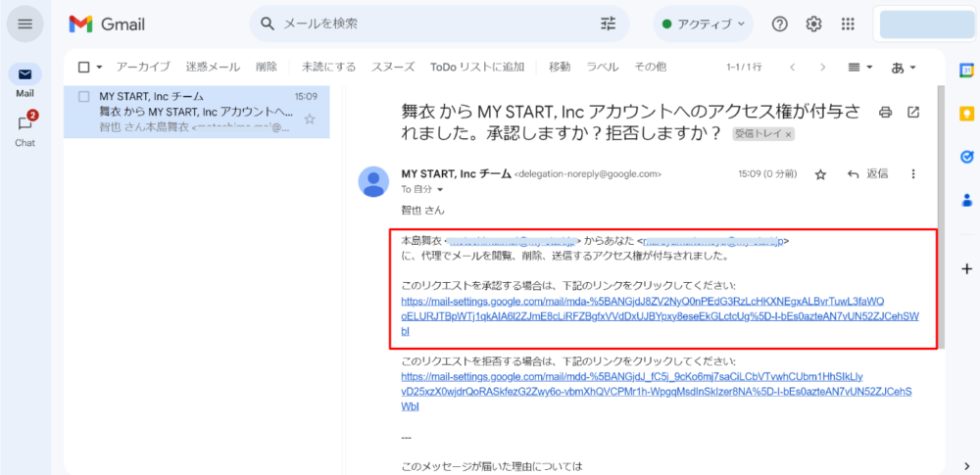Click the 1–1 / 1 行 message count
Image resolution: width=980 pixels, height=475 pixels.
pyautogui.click(x=744, y=67)
